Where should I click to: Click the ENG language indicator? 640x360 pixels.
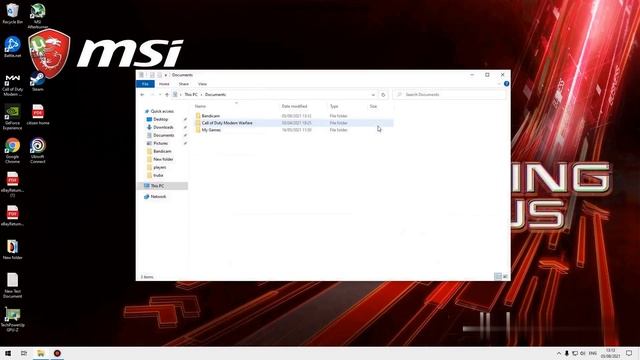click(x=593, y=353)
